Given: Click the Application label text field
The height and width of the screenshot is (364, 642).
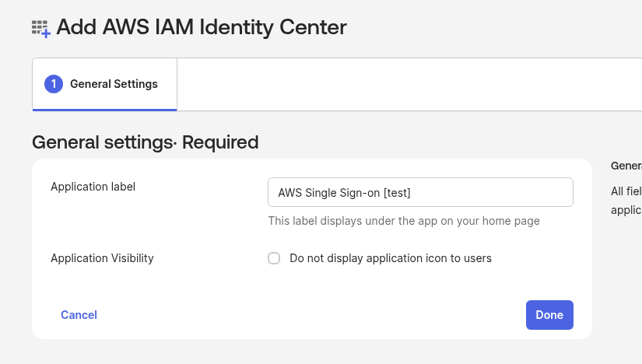Looking at the screenshot, I should point(420,192).
